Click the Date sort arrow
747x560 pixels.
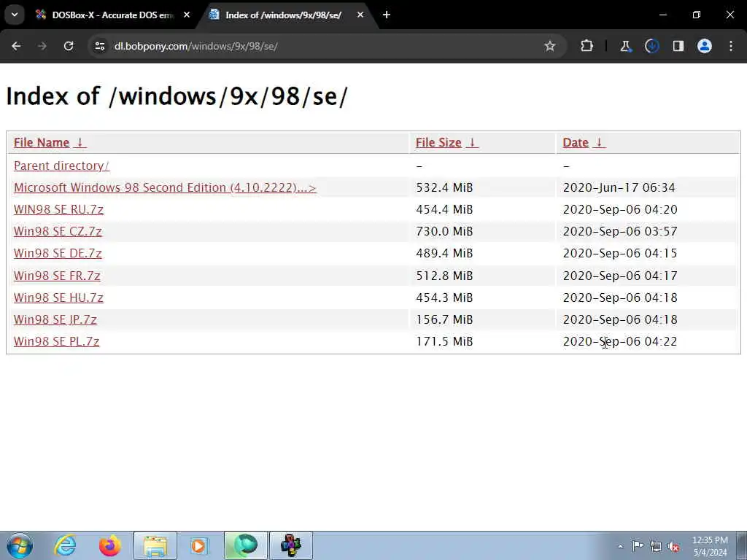(600, 142)
